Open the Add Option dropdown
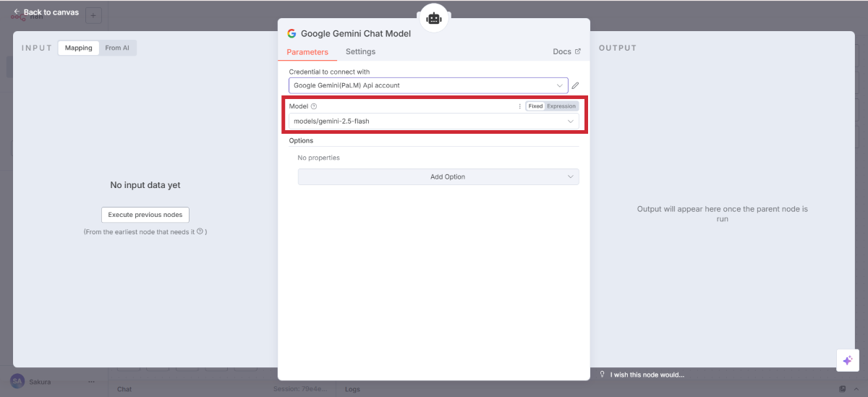Screen dimensions: 868x397 pyautogui.click(x=438, y=176)
